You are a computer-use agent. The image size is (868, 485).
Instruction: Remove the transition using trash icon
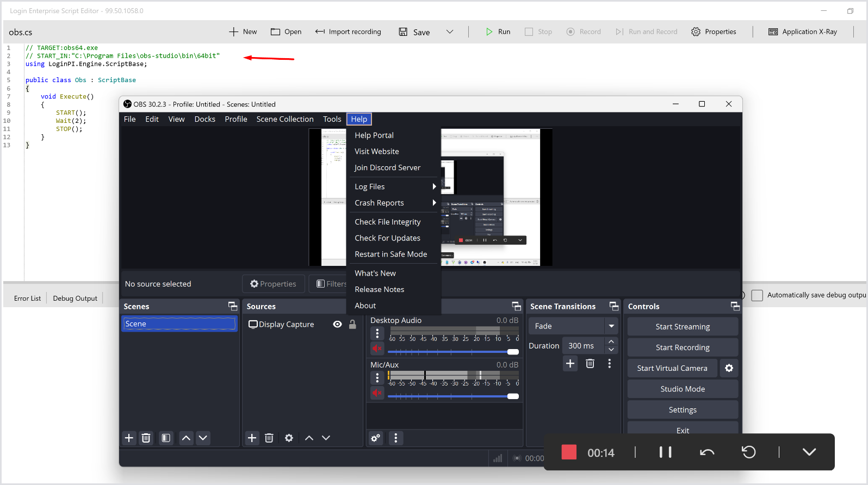(x=590, y=364)
